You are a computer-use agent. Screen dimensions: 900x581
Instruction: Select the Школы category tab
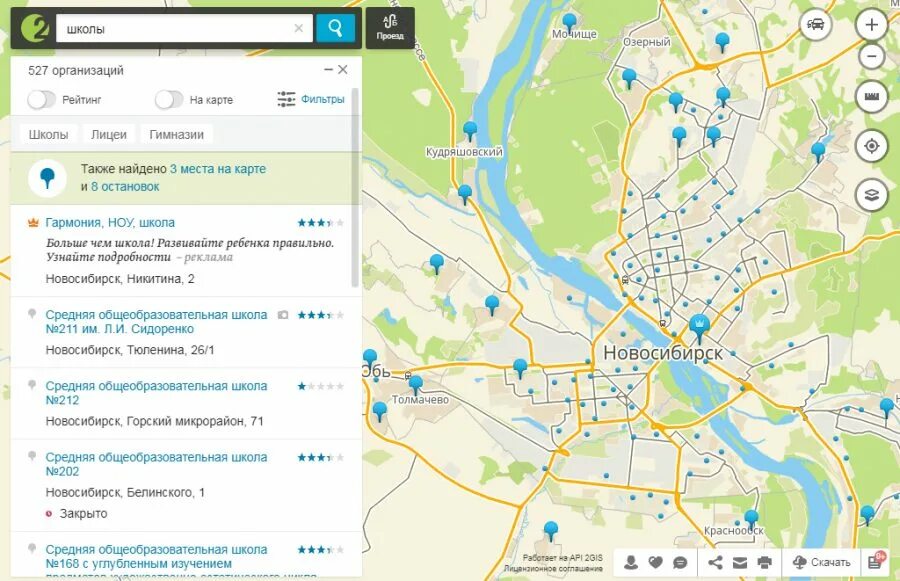tap(48, 134)
